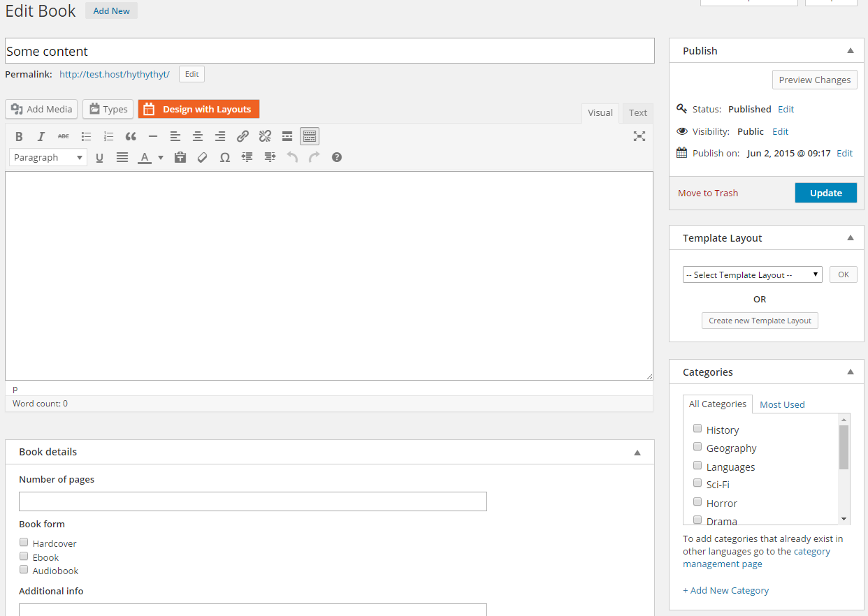Viewport: 868px width, 616px height.
Task: Toggle the toolbar kitchen sink
Action: point(310,136)
